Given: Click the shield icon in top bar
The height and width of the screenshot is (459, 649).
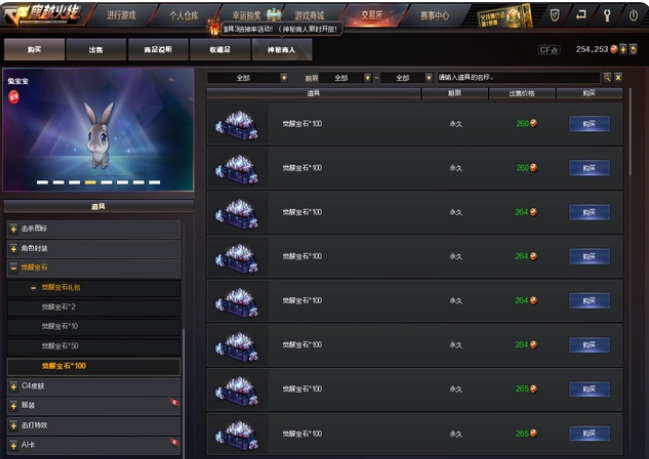Looking at the screenshot, I should [x=555, y=15].
